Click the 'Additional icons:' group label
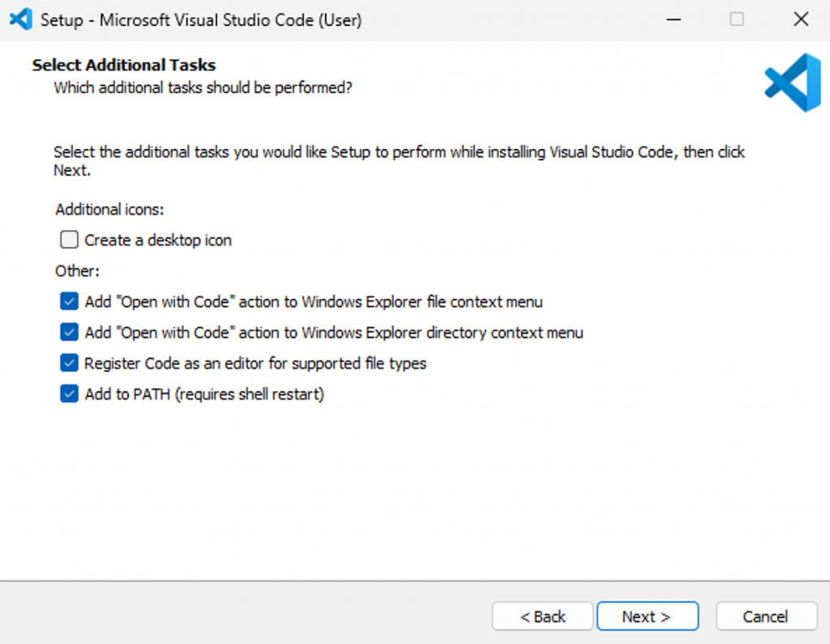Viewport: 830px width, 644px height. pos(109,210)
